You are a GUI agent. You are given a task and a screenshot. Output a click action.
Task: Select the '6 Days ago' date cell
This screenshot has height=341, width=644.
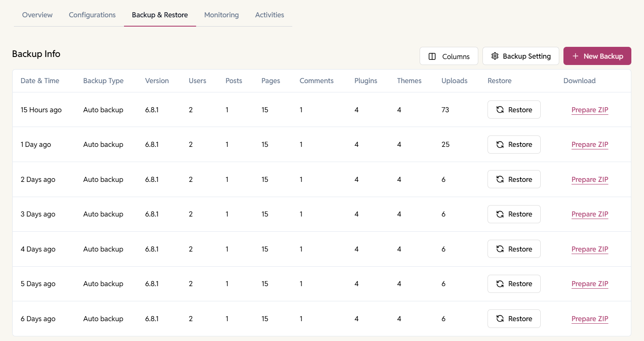[38, 319]
